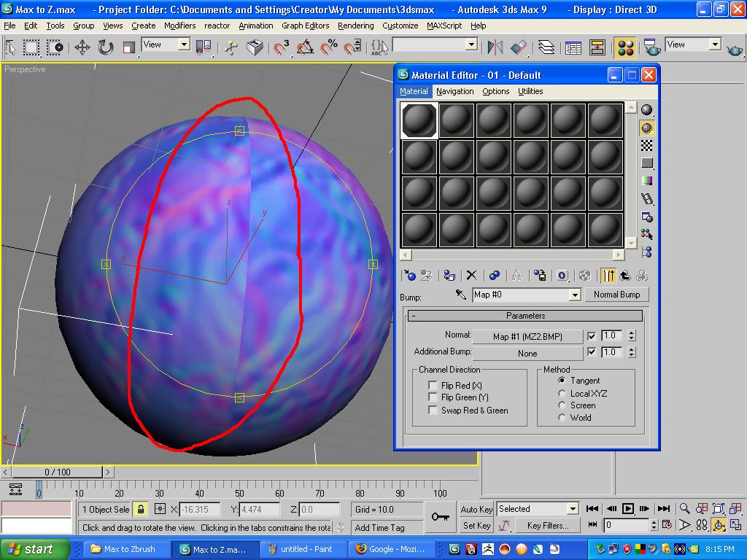Activate the Rotate tool in main toolbar

pyautogui.click(x=106, y=48)
